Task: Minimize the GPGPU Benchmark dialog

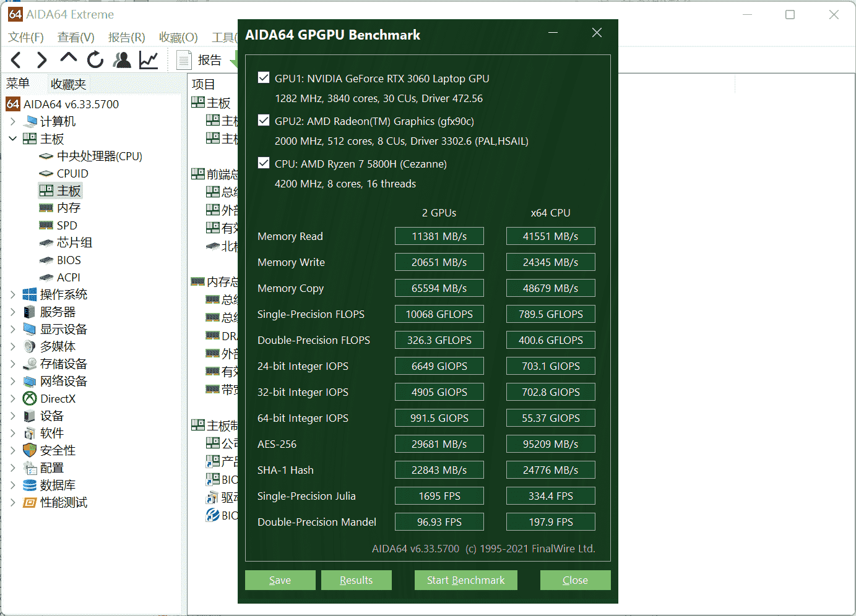Action: pos(553,33)
